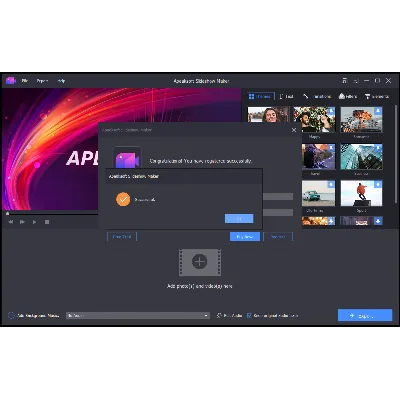Viewport: 400px width, 400px height.
Task: Click download arrow on bottom-row purple theme
Action: point(378,221)
